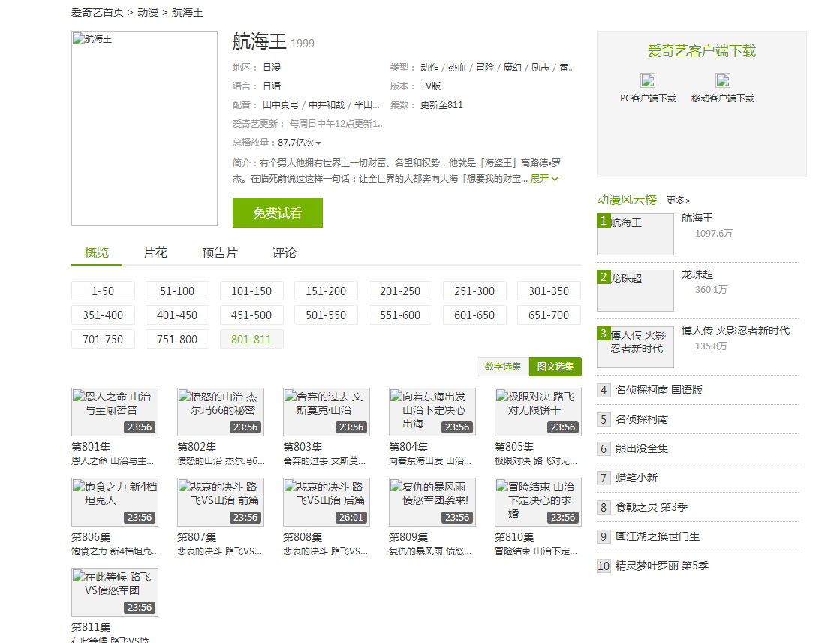The image size is (840, 643).
Task: Select episode range 501-550
Action: coord(326,315)
